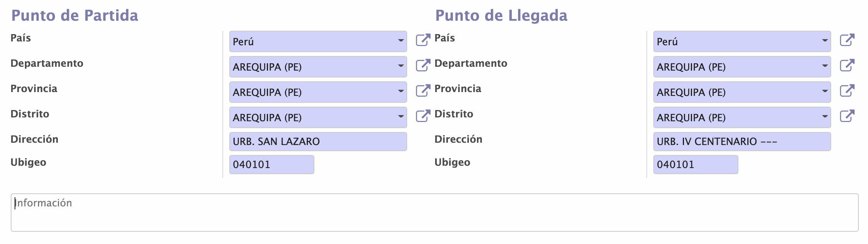Click the URB. IV CENTENARIO address field
The height and width of the screenshot is (244, 868).
[741, 142]
